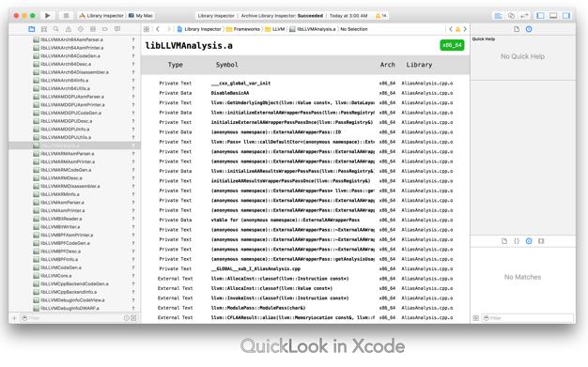
Task: Click the Symbol column header
Action: (x=226, y=65)
